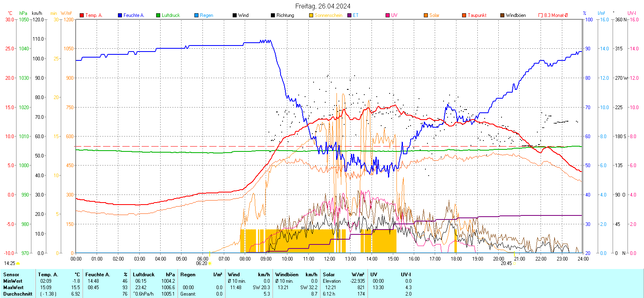644x298 pixels.
Task: Click the Regen legend square
Action: pos(196,15)
